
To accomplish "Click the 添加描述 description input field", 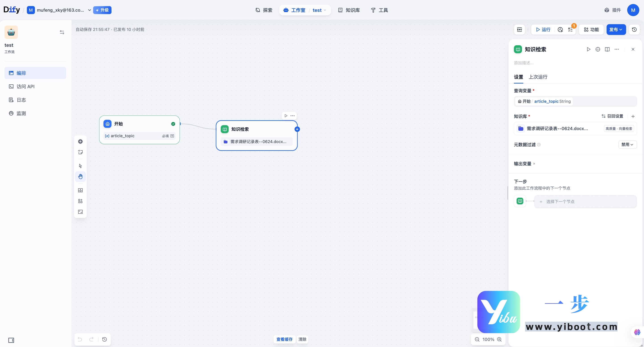I will point(524,63).
